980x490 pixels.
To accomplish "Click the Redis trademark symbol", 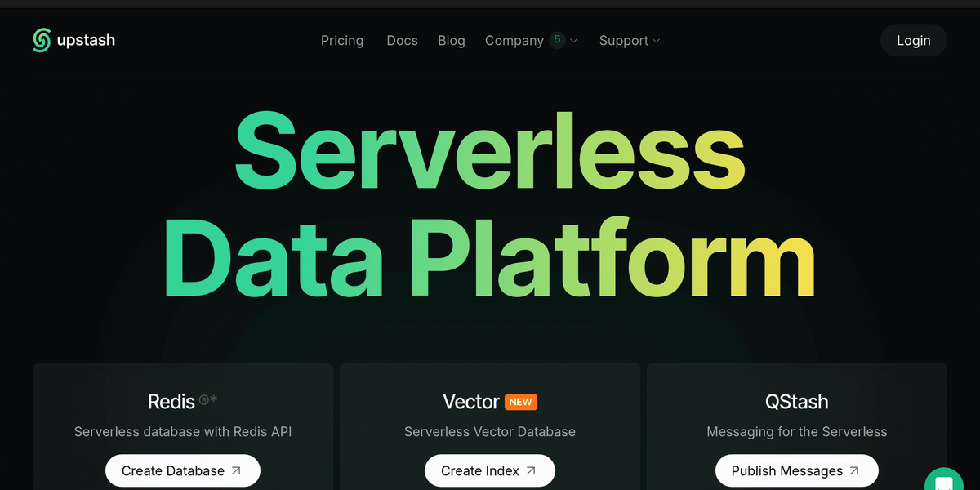I will (x=203, y=399).
